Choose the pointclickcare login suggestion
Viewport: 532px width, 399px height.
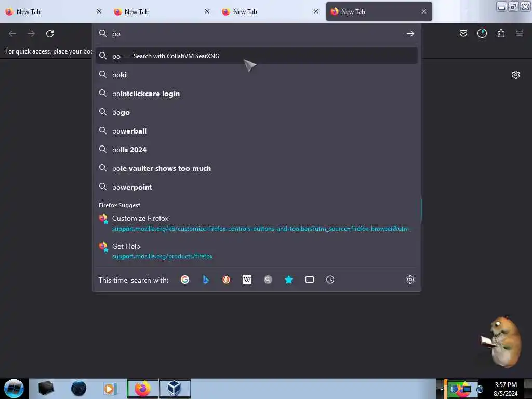[x=257, y=94]
